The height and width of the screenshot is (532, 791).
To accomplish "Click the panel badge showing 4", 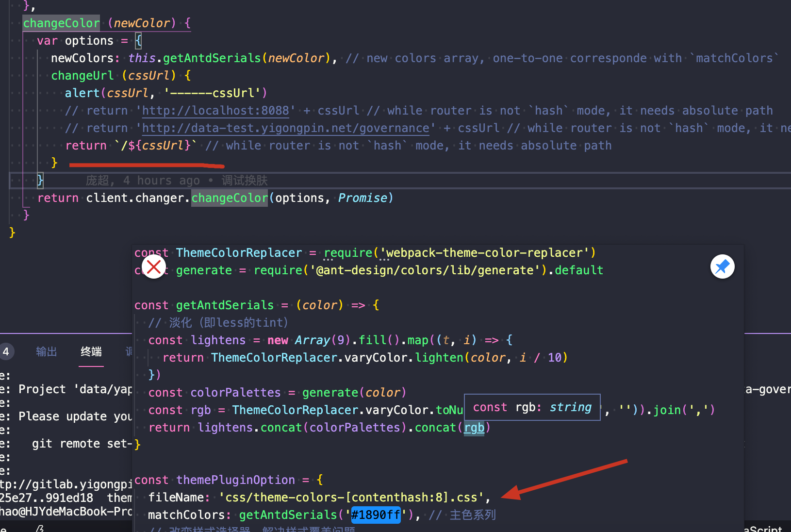I will (7, 351).
